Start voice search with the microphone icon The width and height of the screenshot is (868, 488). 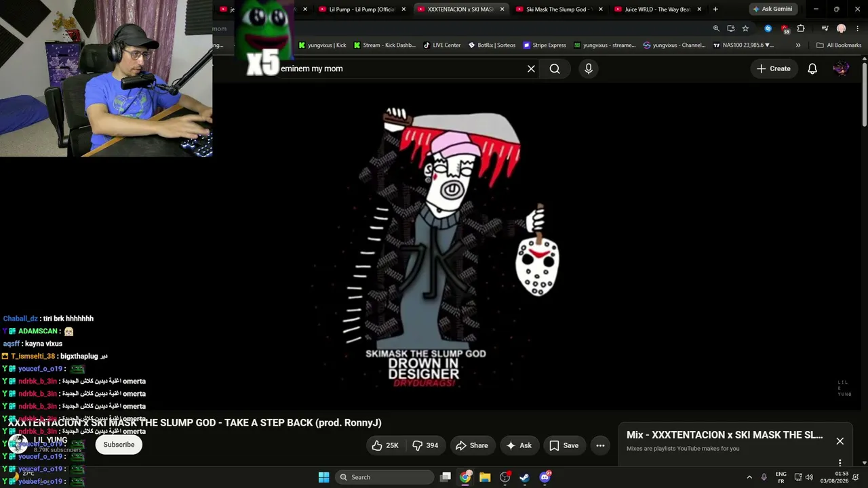click(589, 68)
